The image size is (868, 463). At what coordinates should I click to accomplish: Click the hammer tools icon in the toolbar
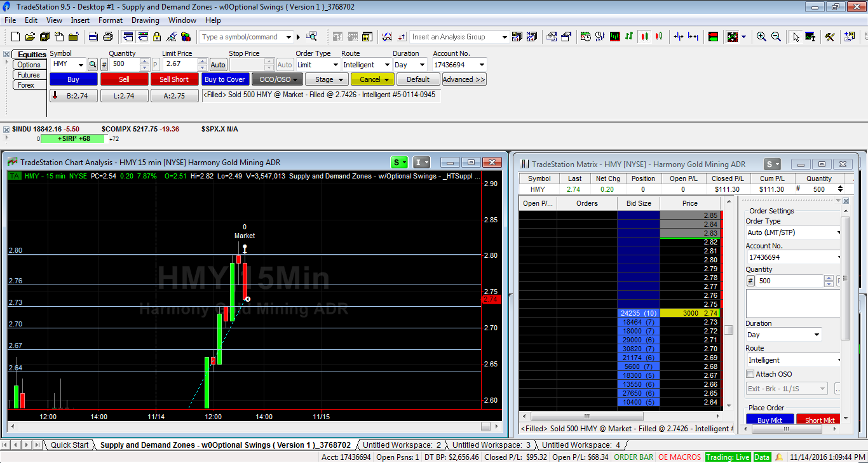(x=830, y=37)
